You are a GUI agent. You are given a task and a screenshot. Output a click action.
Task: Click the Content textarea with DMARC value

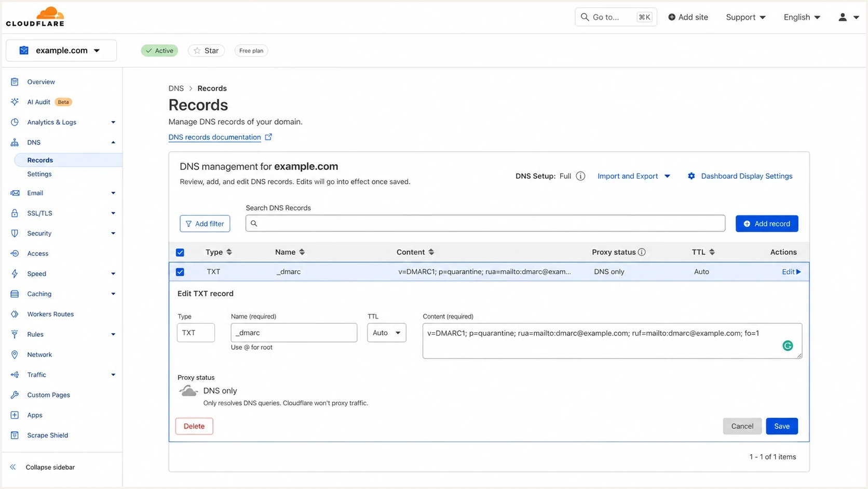point(612,341)
